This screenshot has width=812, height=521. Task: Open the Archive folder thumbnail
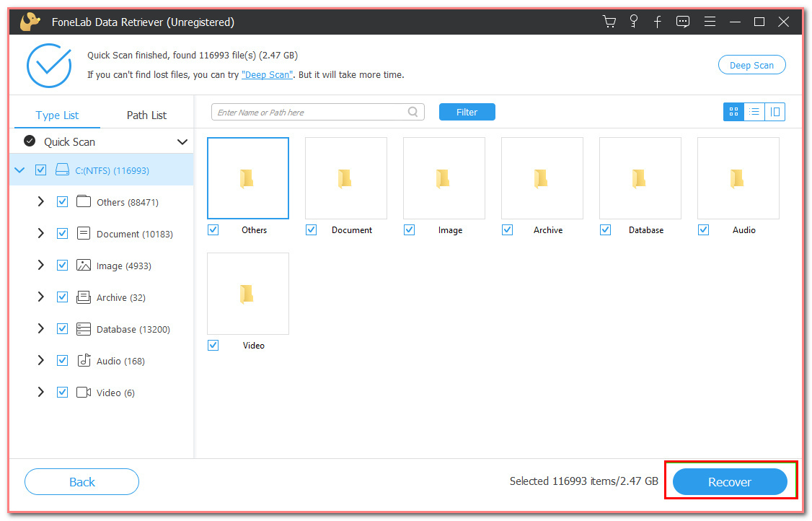coord(542,178)
